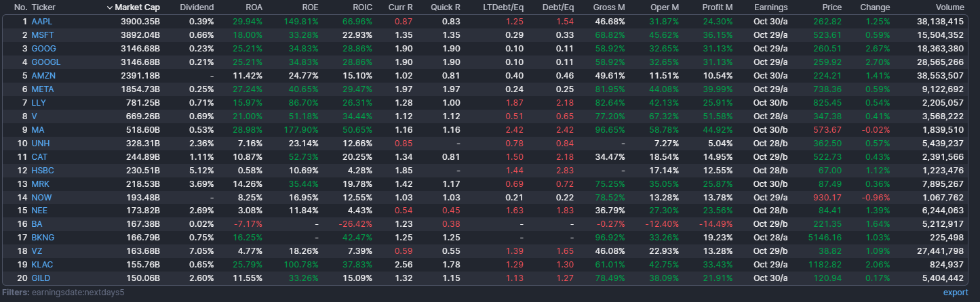Select MSFT price 523.61
The width and height of the screenshot is (980, 302).
click(x=828, y=35)
